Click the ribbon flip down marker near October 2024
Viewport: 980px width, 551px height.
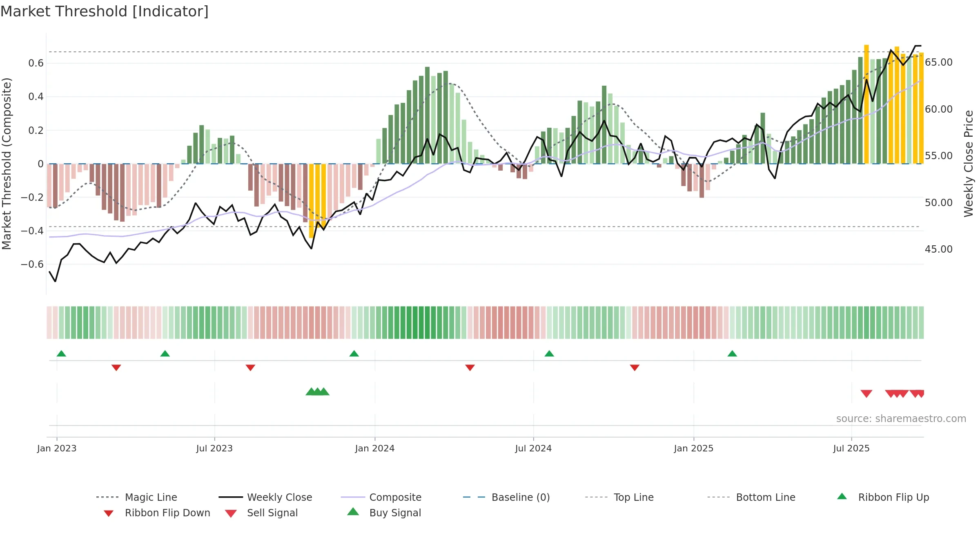point(635,368)
